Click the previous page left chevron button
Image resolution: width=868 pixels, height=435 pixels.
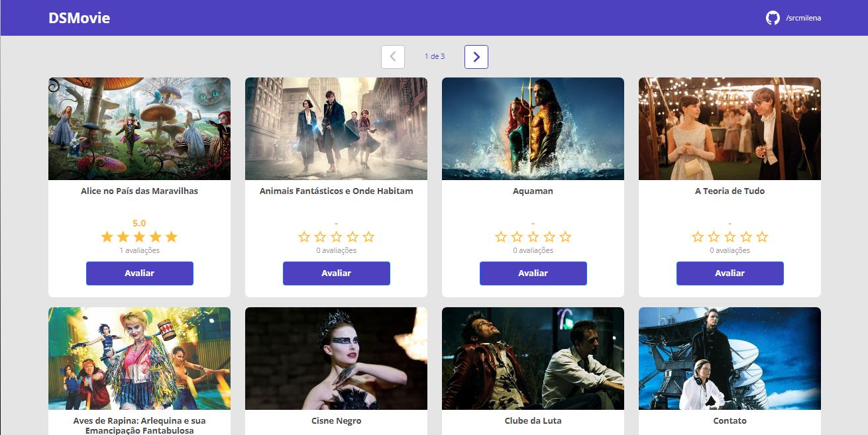393,57
